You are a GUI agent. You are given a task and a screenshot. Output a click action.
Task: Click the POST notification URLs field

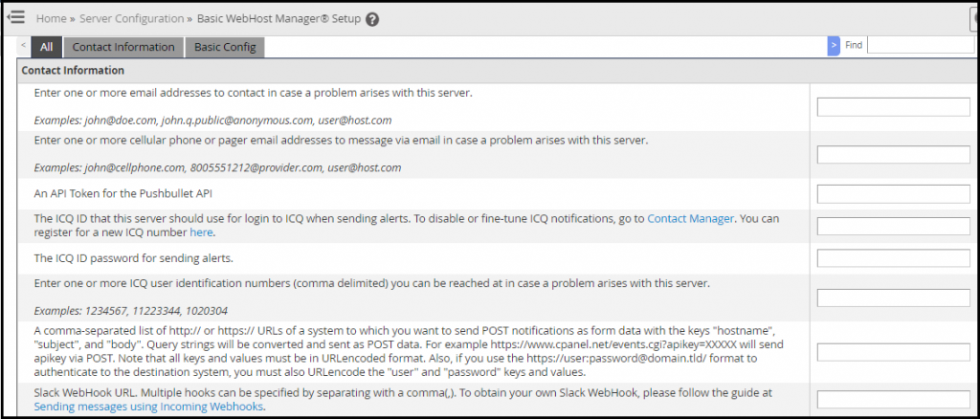pyautogui.click(x=894, y=352)
